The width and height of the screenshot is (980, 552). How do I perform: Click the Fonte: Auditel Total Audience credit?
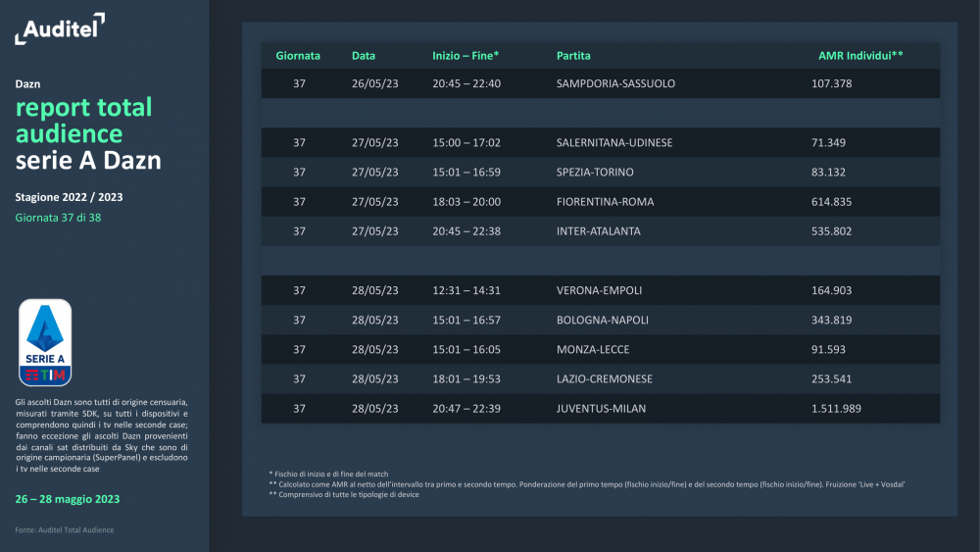point(65,530)
